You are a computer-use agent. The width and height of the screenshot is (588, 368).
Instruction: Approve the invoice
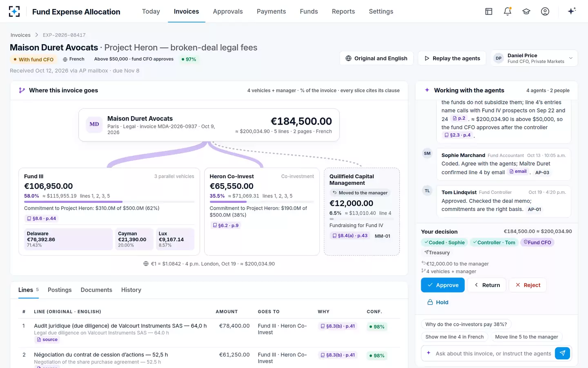tap(443, 285)
